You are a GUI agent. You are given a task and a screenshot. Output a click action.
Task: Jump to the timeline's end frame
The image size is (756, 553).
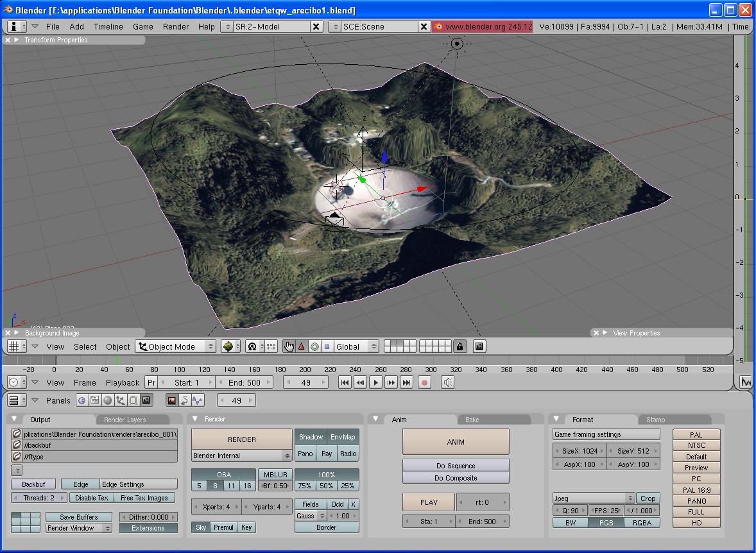(x=407, y=382)
